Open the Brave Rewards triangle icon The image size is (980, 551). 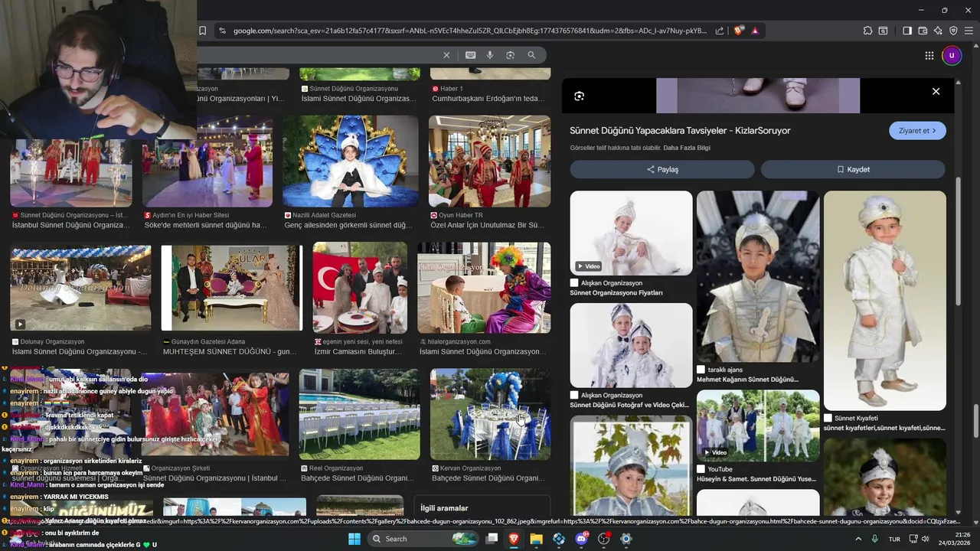click(755, 31)
